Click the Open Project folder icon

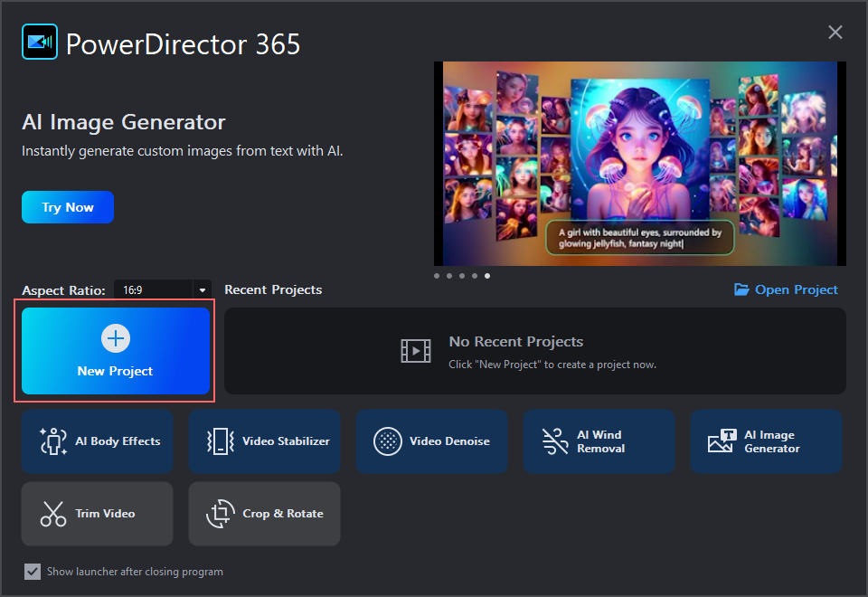tap(741, 289)
